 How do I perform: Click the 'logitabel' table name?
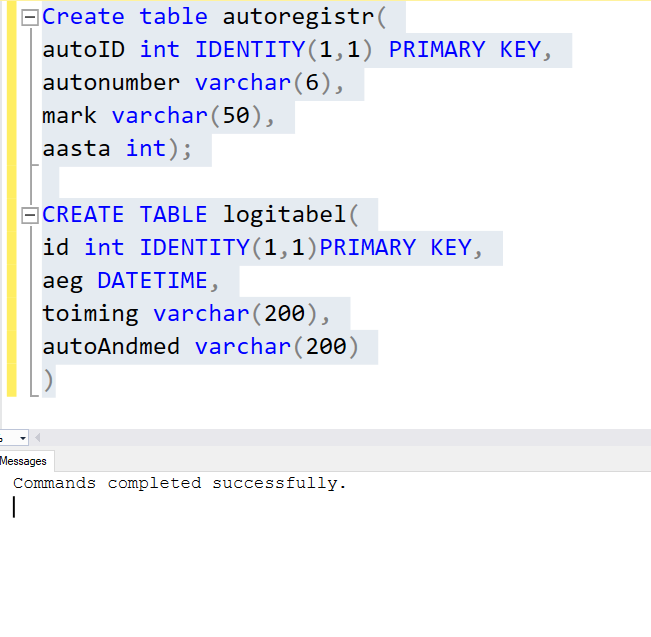[284, 215]
